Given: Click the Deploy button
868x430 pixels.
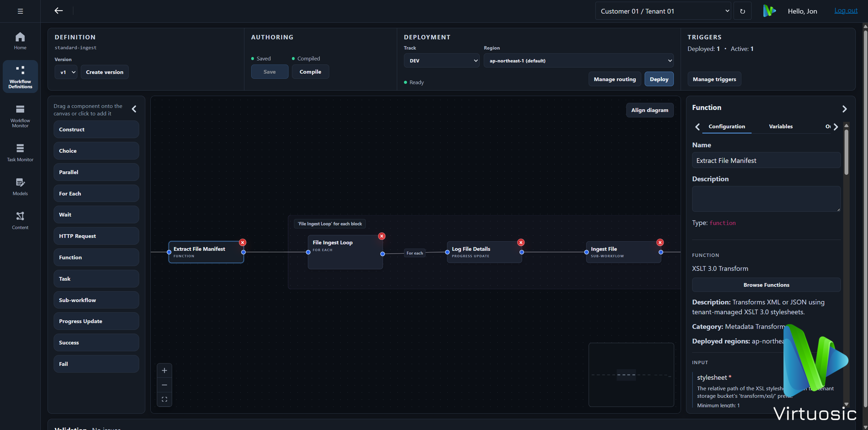Looking at the screenshot, I should click(659, 79).
